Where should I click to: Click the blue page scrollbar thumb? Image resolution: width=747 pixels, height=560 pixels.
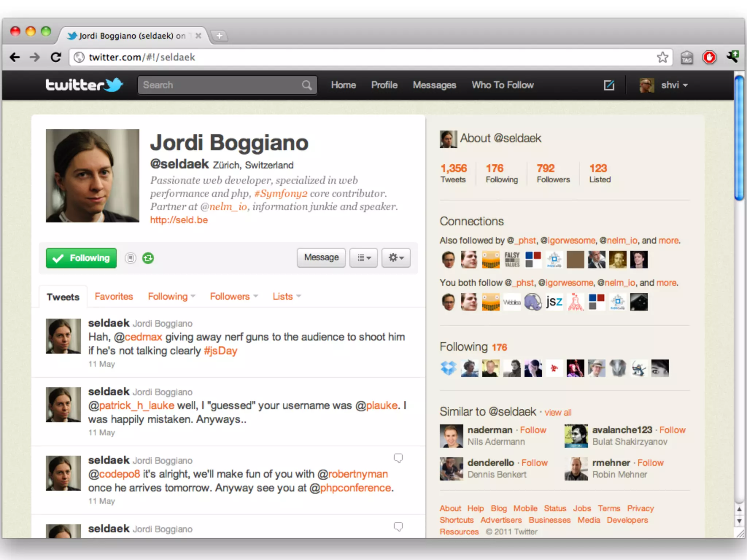pyautogui.click(x=739, y=139)
